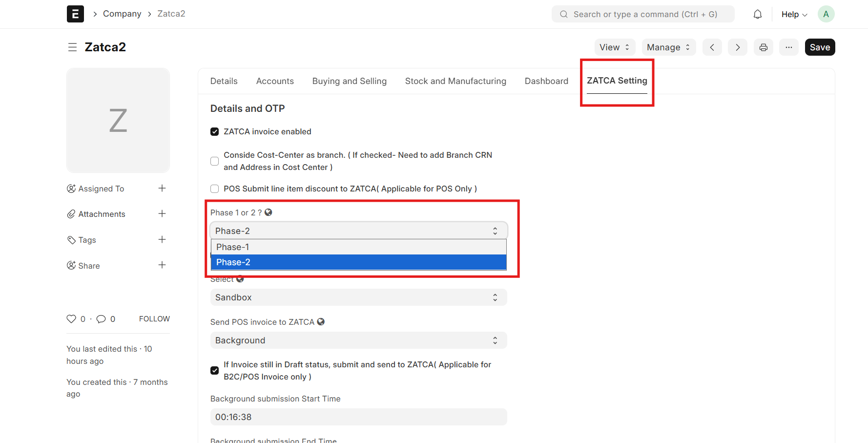This screenshot has width=868, height=443.
Task: Share document using the plus icon
Action: (162, 265)
